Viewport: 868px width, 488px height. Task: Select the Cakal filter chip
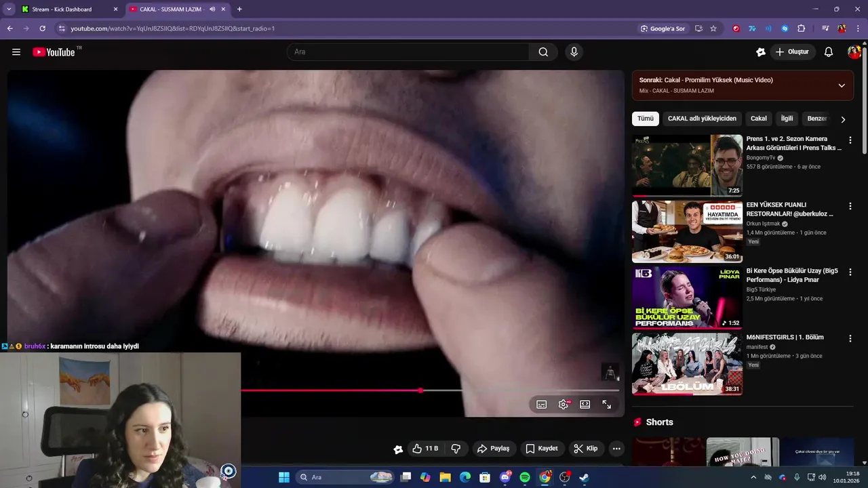tap(759, 119)
